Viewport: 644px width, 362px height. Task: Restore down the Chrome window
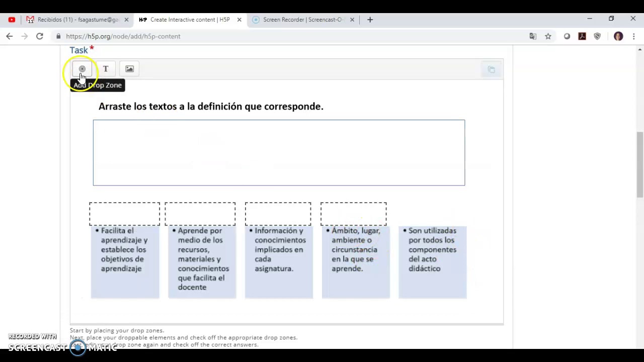pos(611,19)
